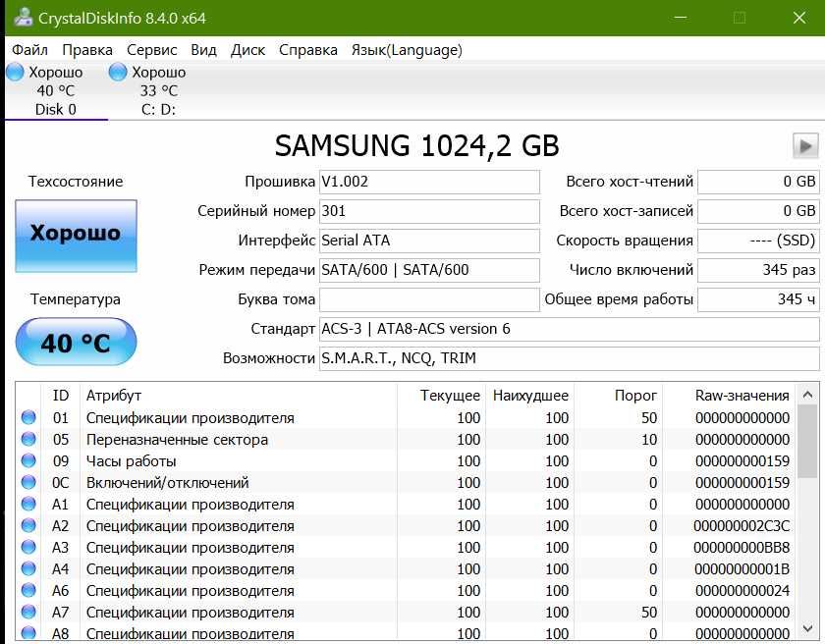The image size is (825, 644).
Task: Open the Правка menu
Action: (x=87, y=50)
